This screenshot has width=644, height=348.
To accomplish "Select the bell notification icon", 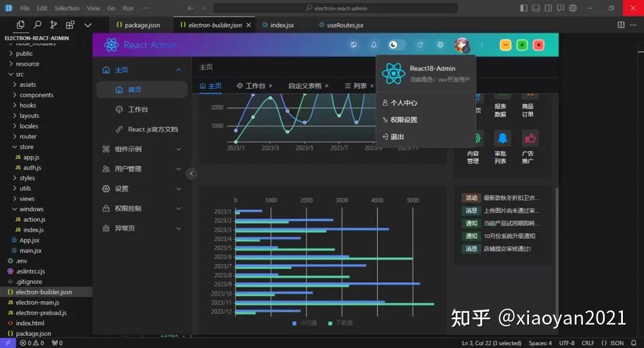I will (x=374, y=45).
